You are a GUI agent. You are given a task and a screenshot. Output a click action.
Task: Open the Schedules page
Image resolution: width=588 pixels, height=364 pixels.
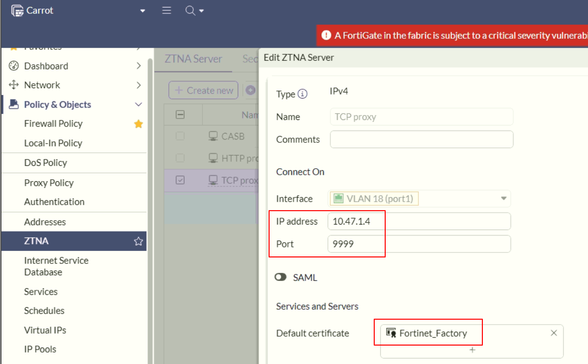point(44,311)
